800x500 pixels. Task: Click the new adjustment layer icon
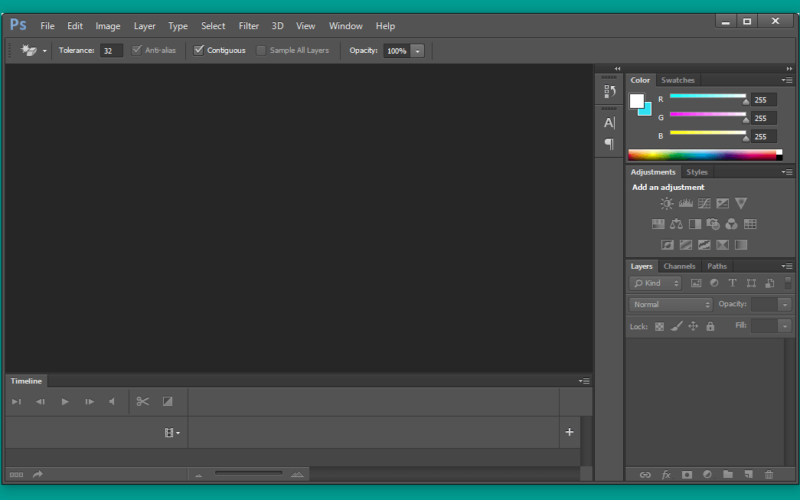tap(707, 474)
